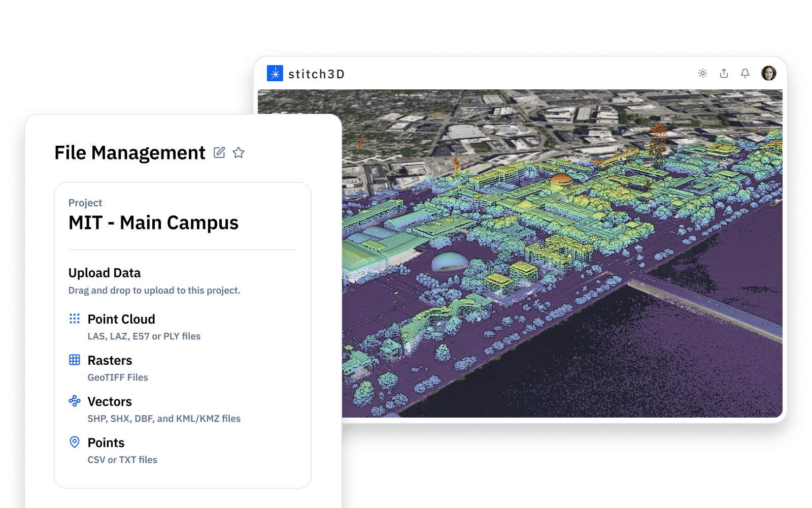Click the Points location pin icon

75,442
